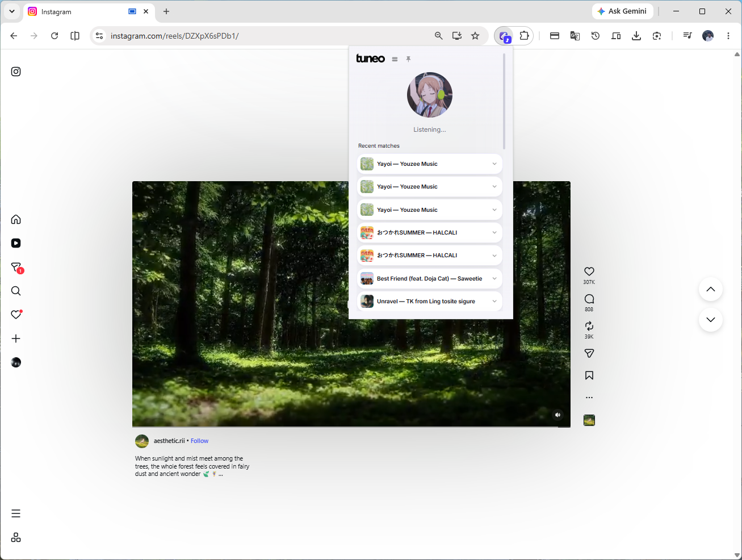This screenshot has width=742, height=560.
Task: Open the Chrome Extensions puzzle menu
Action: click(524, 36)
